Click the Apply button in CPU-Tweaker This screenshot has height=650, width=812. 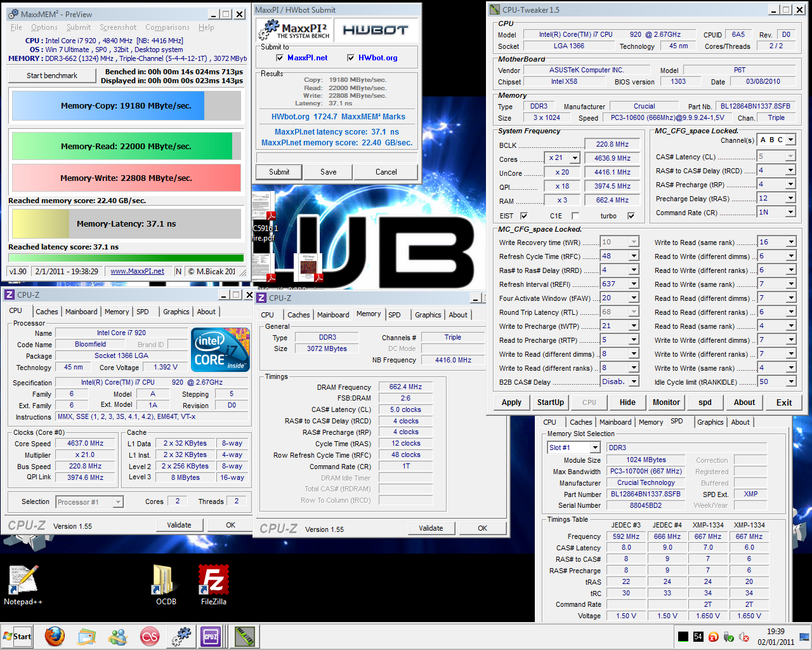[511, 402]
